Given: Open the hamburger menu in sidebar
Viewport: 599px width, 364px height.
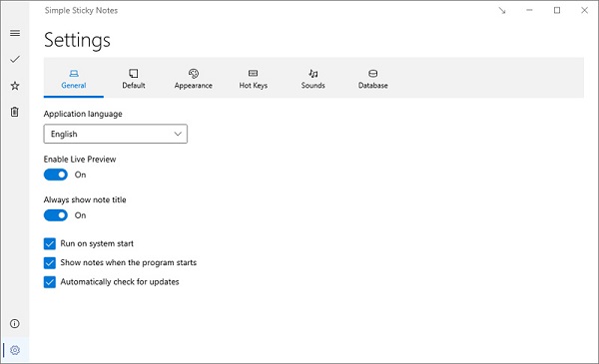Looking at the screenshot, I should click(15, 33).
